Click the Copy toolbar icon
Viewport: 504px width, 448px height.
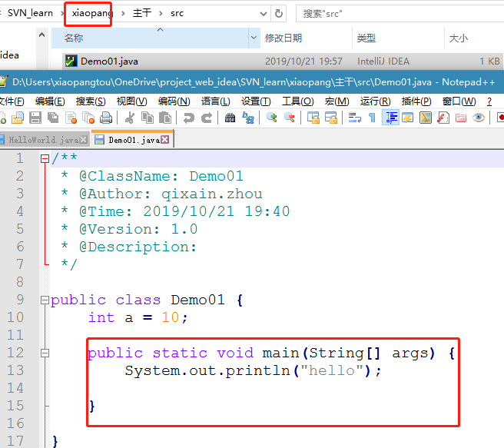click(148, 118)
